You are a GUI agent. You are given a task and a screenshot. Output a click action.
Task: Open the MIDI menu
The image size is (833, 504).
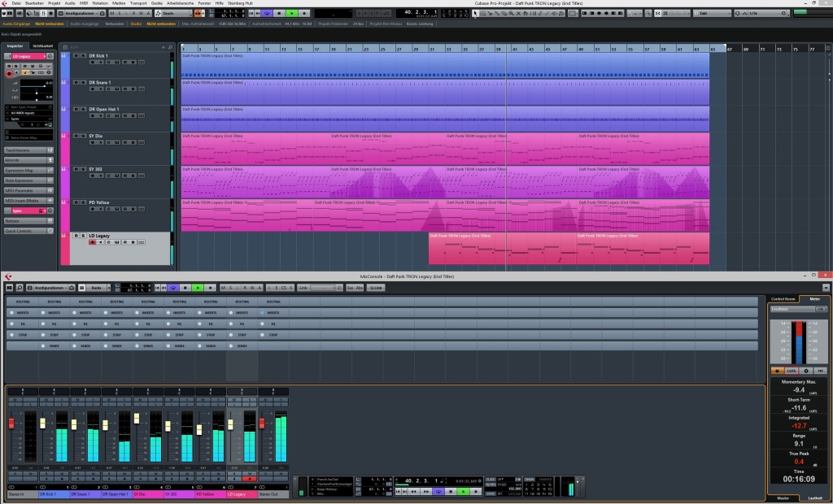pyautogui.click(x=84, y=3)
